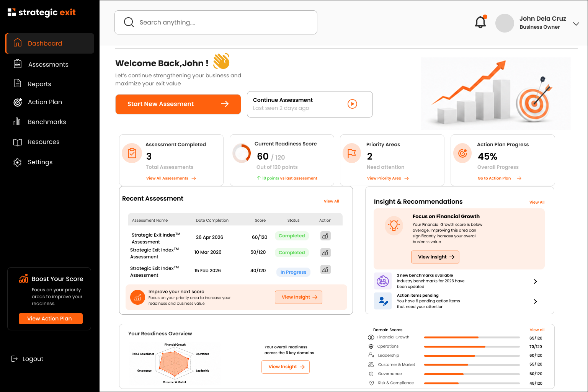Click the Leadership score bar
Image resolution: width=588 pixels, height=392 pixels.
click(472, 356)
